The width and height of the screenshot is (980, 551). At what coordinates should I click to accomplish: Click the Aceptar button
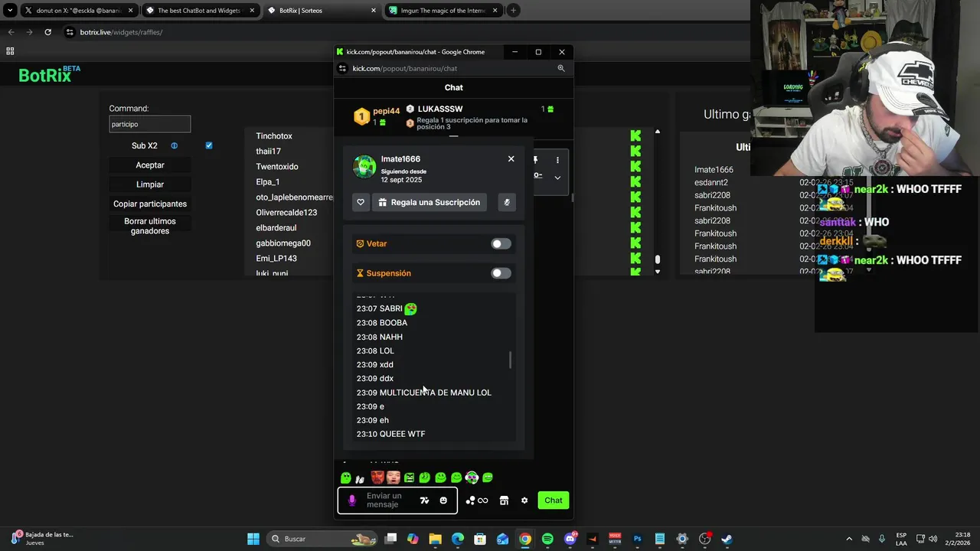coord(150,165)
